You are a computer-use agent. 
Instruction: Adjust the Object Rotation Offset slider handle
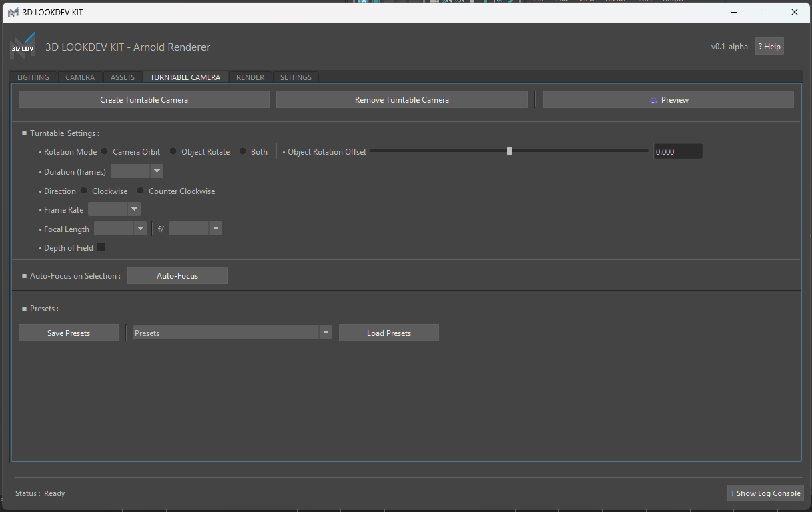pyautogui.click(x=510, y=151)
